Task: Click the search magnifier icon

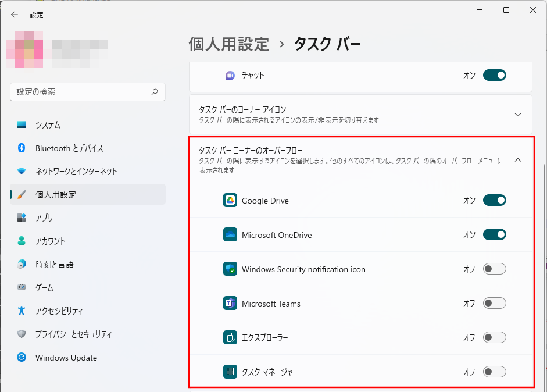Action: point(155,92)
